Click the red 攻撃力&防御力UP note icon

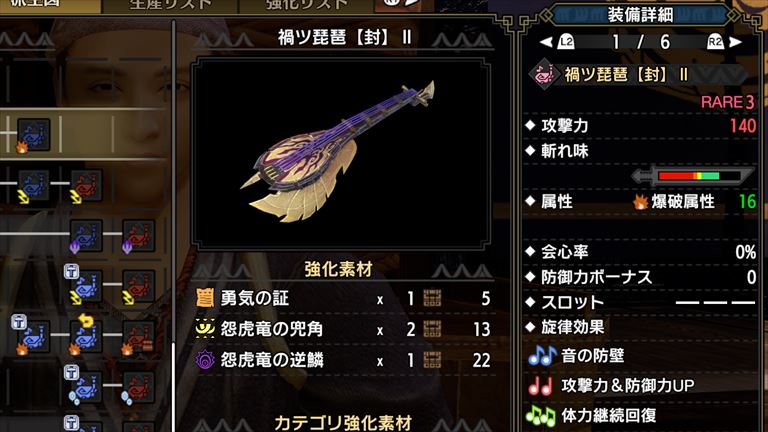pyautogui.click(x=541, y=386)
